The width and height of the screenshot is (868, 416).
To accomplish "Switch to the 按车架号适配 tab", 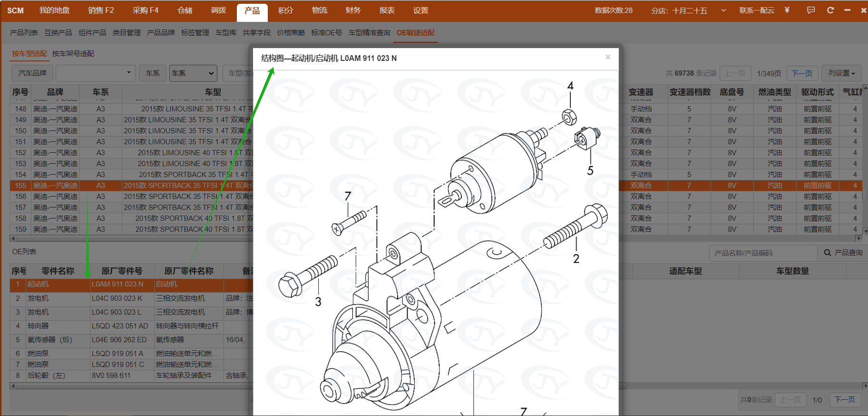I will tap(73, 54).
